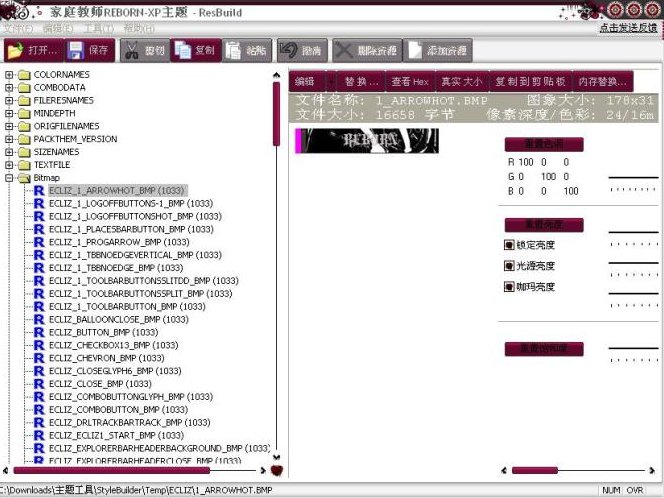Click the COLORNAMES folder icon
664x498 pixels.
point(25,75)
